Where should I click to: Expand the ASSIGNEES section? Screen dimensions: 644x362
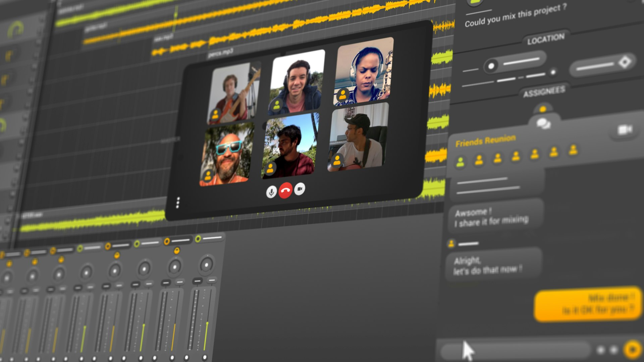[x=544, y=92]
